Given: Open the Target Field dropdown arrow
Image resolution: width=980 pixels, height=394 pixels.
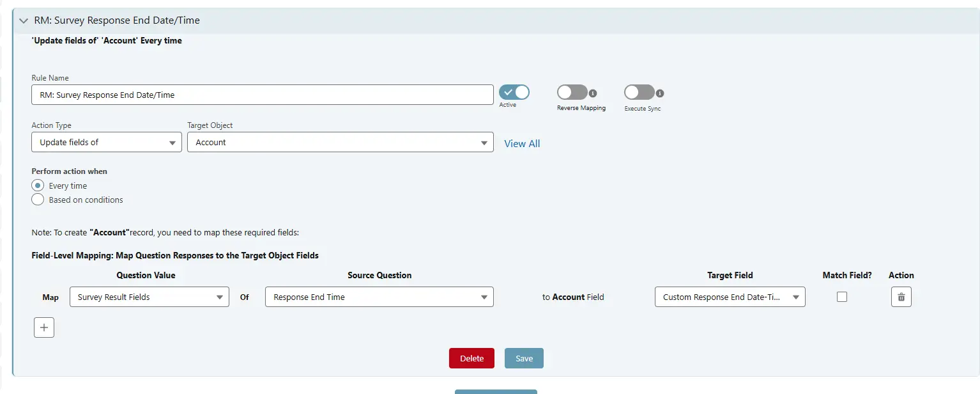Looking at the screenshot, I should click(795, 297).
